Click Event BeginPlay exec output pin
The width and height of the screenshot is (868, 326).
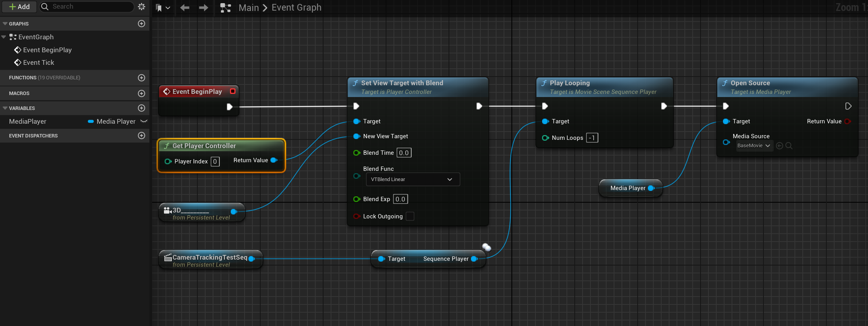[x=230, y=107]
